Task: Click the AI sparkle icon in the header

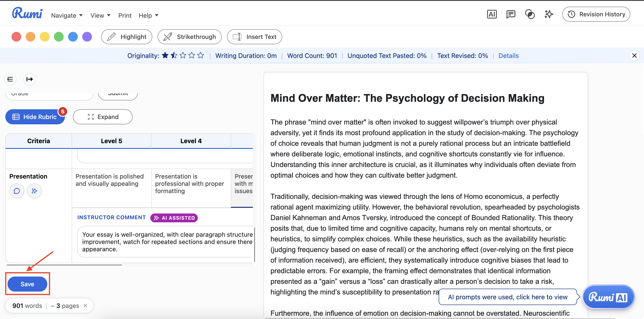Action: tap(549, 14)
